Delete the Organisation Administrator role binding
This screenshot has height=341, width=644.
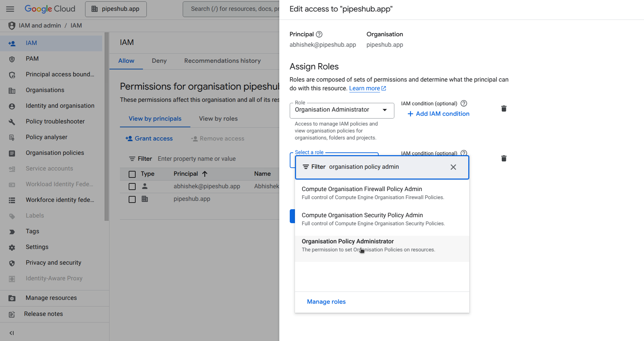[x=504, y=108]
